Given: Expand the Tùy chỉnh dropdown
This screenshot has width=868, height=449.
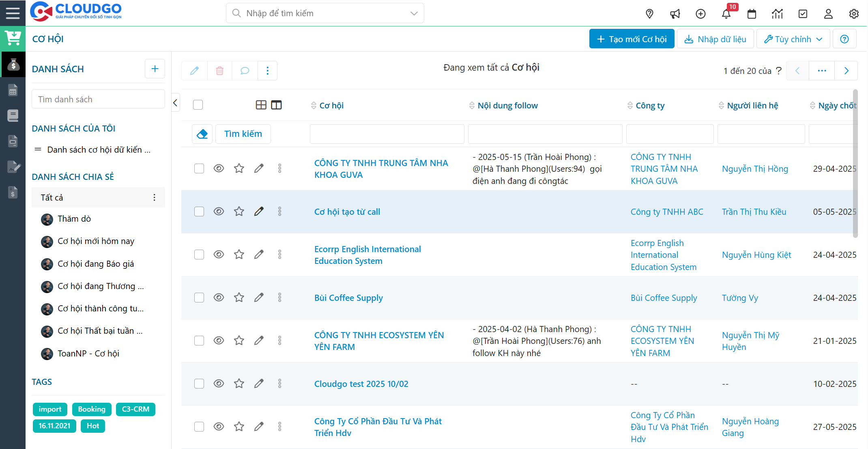Looking at the screenshot, I should pos(793,39).
